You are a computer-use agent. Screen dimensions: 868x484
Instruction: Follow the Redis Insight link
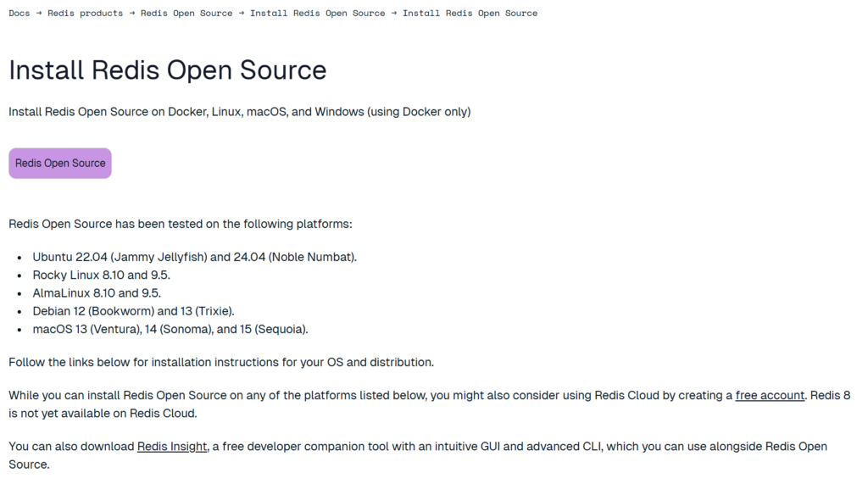tap(172, 446)
